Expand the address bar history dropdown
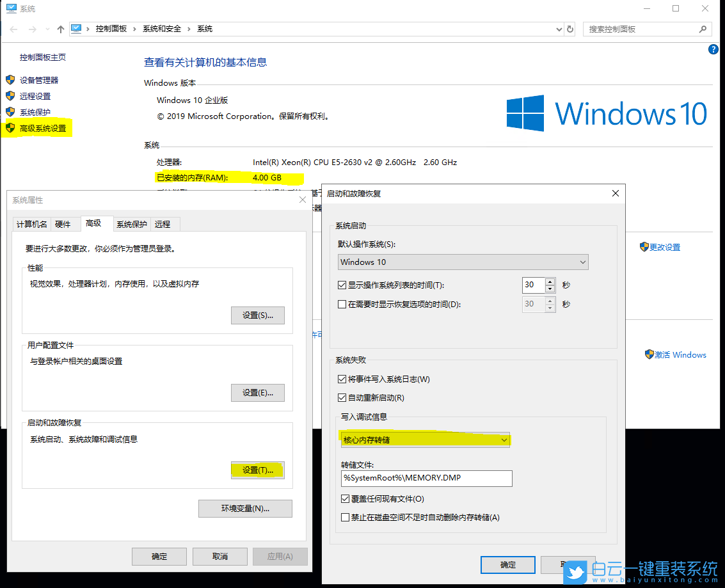This screenshot has width=725, height=588. [x=558, y=29]
